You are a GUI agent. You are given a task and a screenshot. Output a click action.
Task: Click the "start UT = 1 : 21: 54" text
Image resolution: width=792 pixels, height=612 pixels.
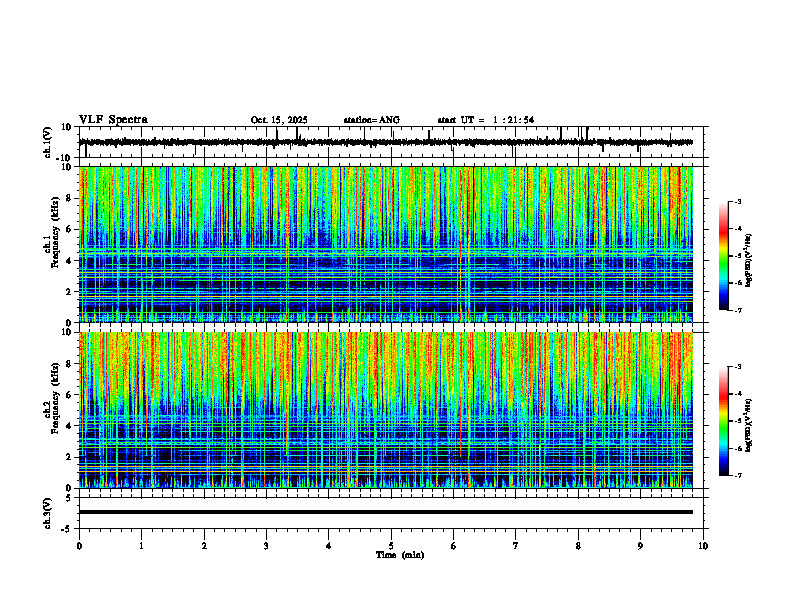pyautogui.click(x=486, y=120)
